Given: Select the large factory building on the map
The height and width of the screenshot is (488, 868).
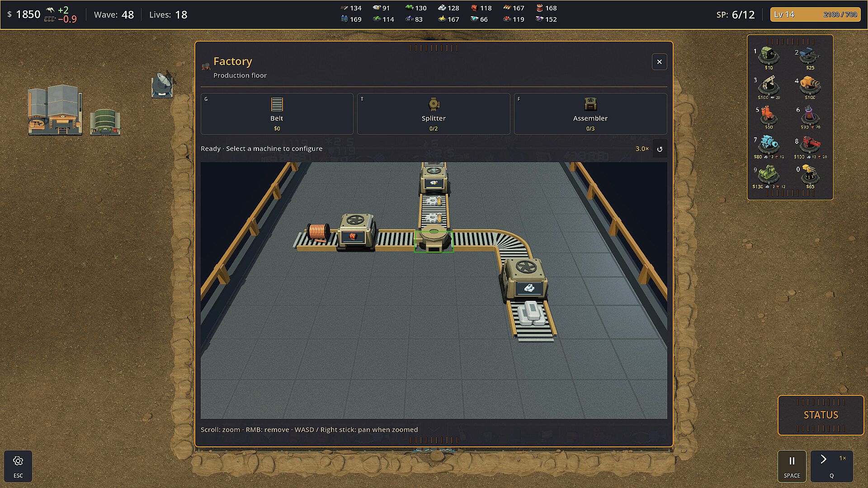Looking at the screenshot, I should coord(55,110).
